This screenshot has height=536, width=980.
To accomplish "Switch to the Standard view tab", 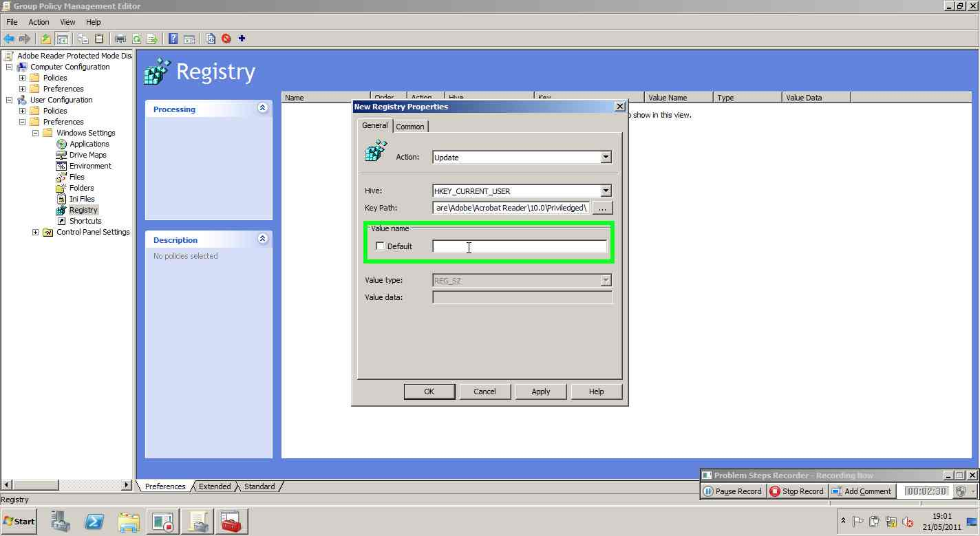I will [259, 486].
